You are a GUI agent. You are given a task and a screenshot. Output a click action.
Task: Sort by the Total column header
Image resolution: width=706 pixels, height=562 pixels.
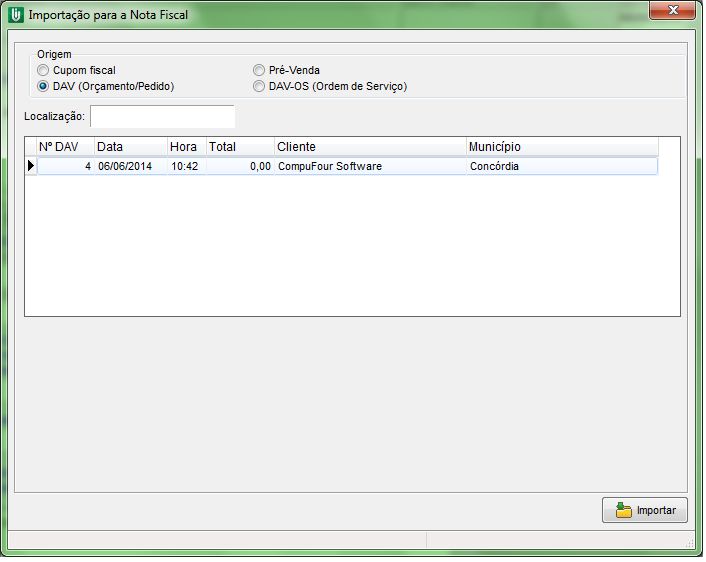tap(239, 147)
